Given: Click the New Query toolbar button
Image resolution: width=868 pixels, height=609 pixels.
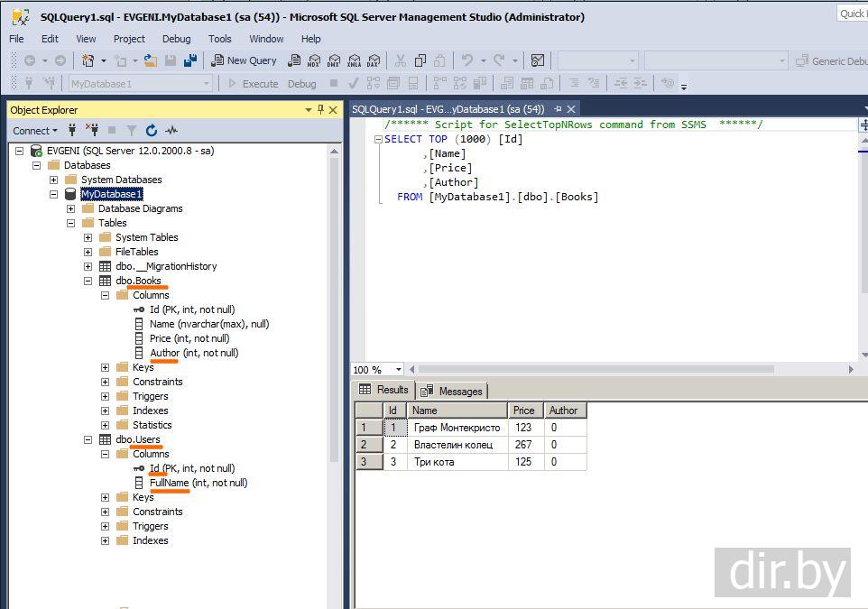Looking at the screenshot, I should pos(244,60).
